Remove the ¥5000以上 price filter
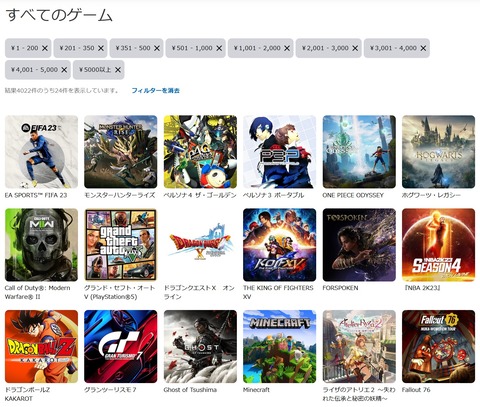The width and height of the screenshot is (480, 407). [x=118, y=70]
